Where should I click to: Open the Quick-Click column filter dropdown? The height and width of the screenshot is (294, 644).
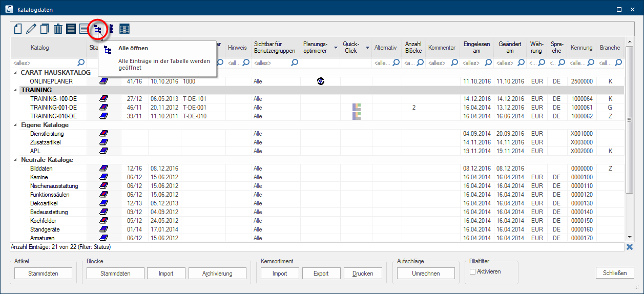[x=367, y=48]
